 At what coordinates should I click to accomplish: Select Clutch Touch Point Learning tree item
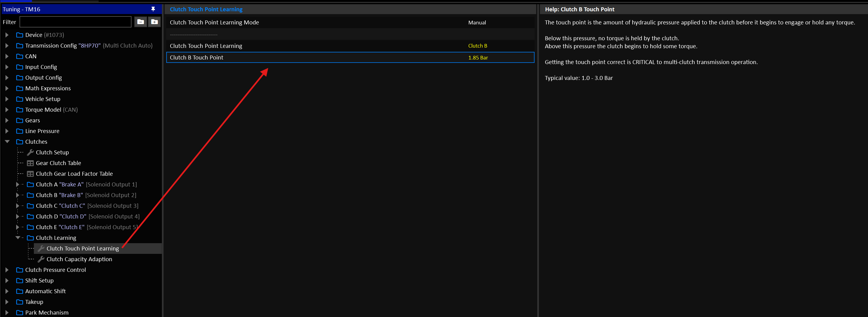pos(83,248)
